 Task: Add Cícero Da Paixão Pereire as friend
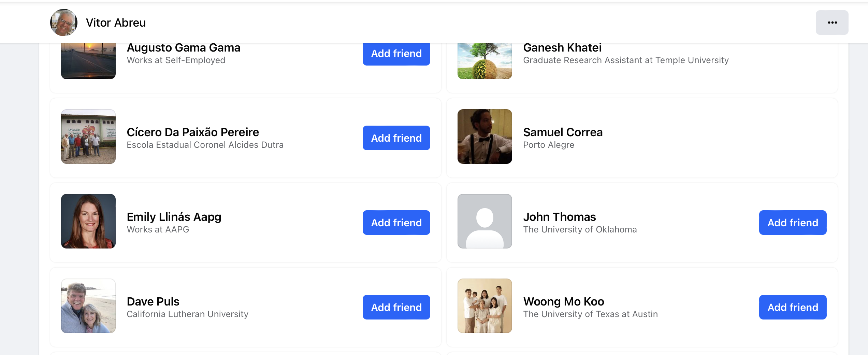pos(396,138)
